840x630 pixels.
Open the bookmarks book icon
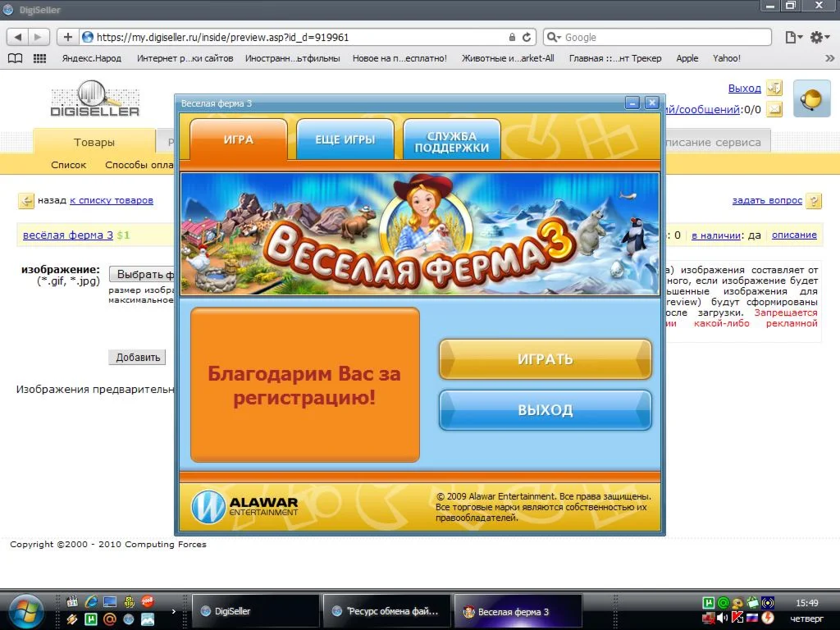pyautogui.click(x=15, y=58)
